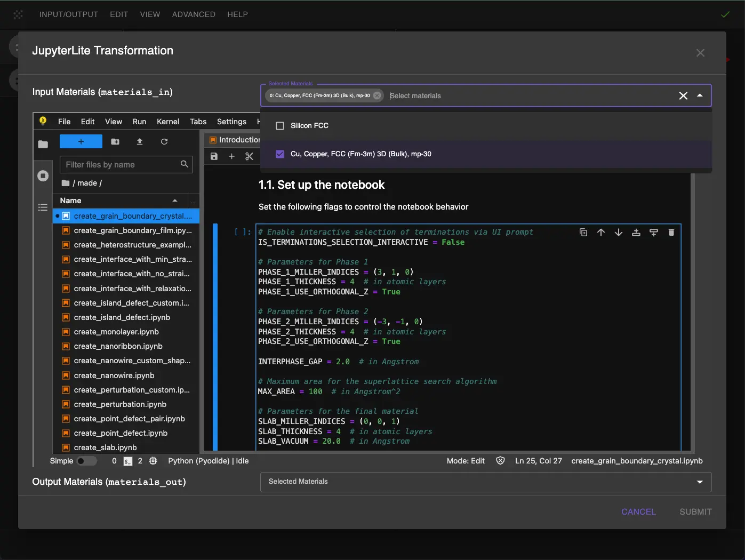Collapse the Selected Materials dropdown arrow
The width and height of the screenshot is (745, 560).
700,96
